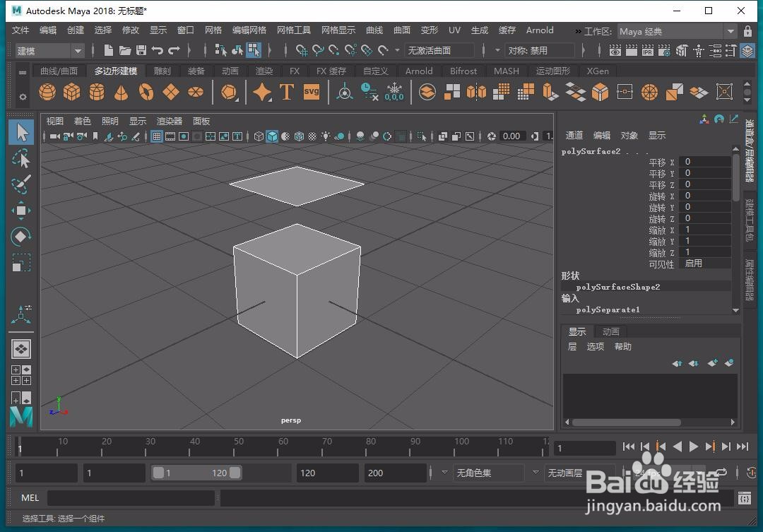Create a polygon disc from the shelf

(196, 92)
